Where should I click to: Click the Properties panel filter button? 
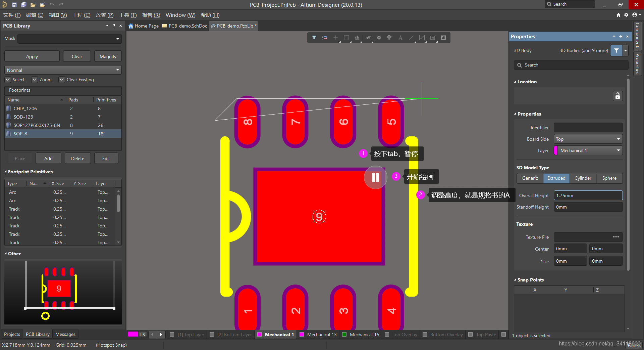coord(616,50)
